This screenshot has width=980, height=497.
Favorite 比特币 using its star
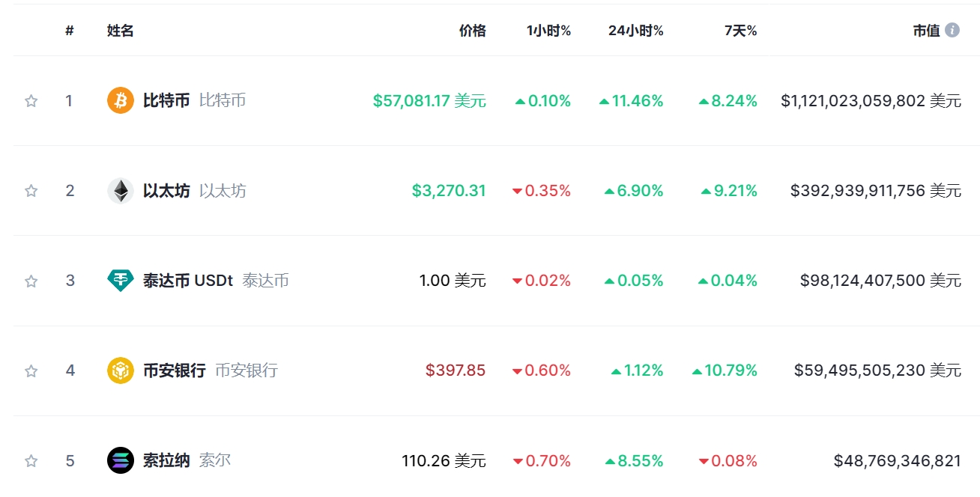31,100
